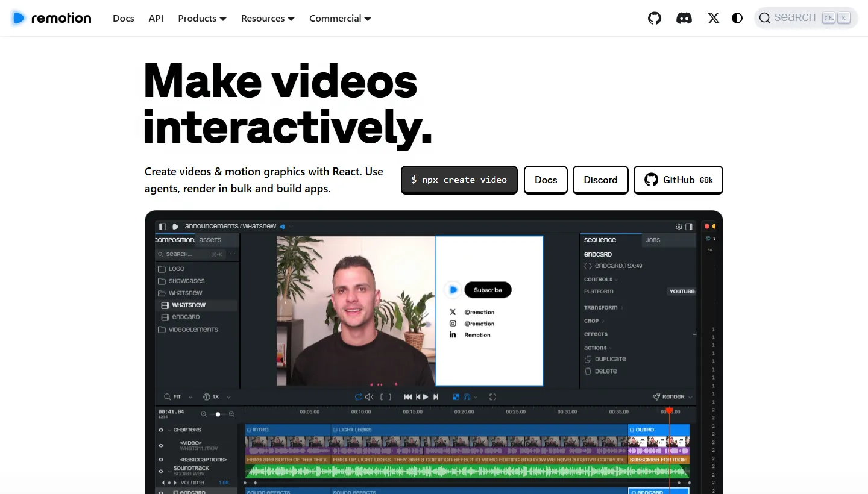Zoom out the timeline with the minus magnifier
This screenshot has height=494, width=868.
[x=204, y=414]
